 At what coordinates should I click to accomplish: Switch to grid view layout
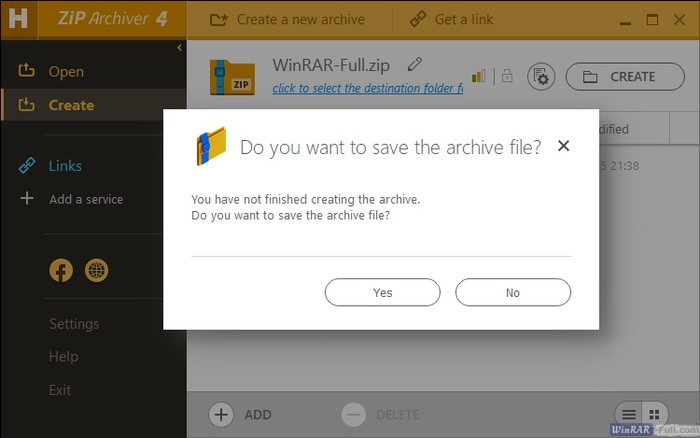coord(653,414)
